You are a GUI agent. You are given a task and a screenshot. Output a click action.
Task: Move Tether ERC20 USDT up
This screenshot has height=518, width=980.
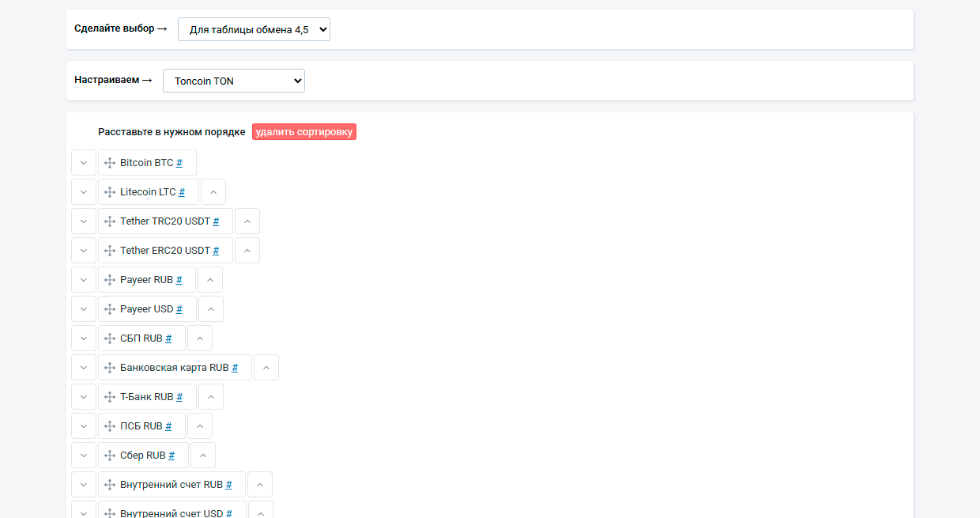pyautogui.click(x=247, y=251)
